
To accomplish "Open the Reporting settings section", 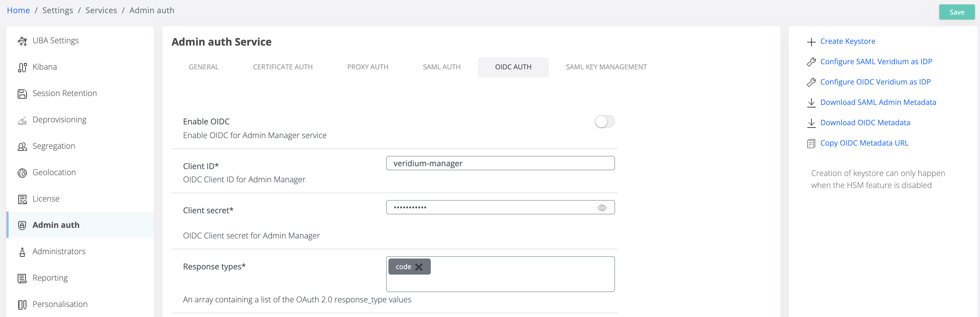I will click(50, 277).
